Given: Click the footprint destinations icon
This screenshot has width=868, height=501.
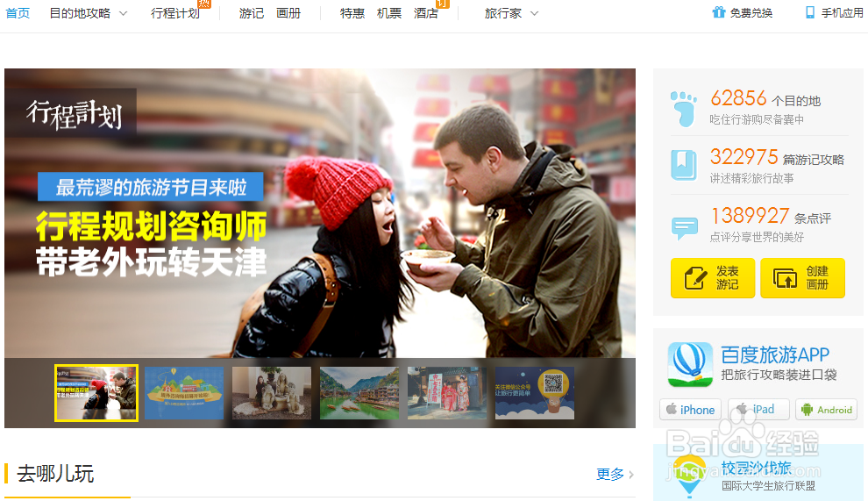Looking at the screenshot, I should coord(684,109).
